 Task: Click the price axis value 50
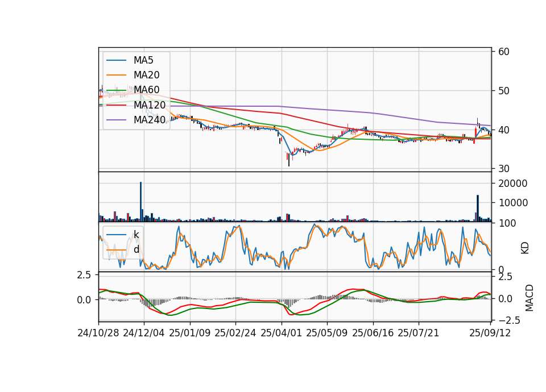point(504,91)
